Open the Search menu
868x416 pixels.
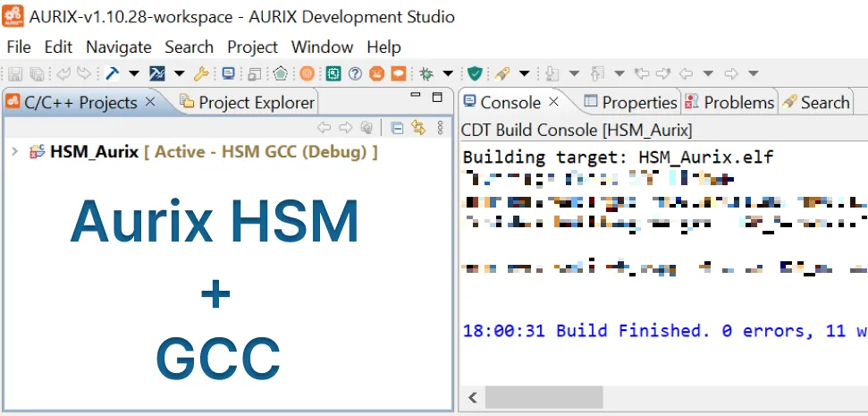(190, 47)
